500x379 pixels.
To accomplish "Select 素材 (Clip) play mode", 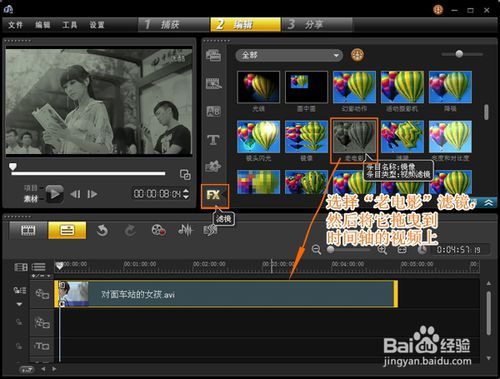I will 31,199.
